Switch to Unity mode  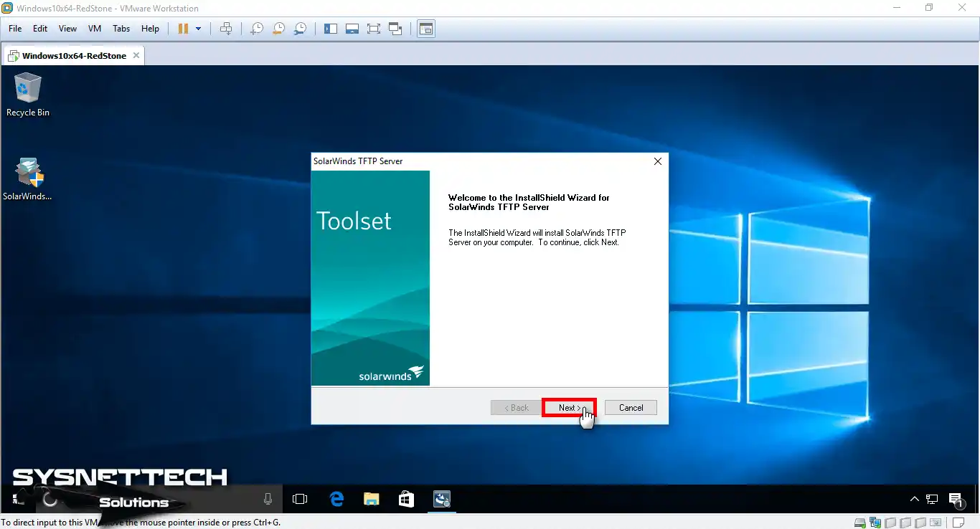pyautogui.click(x=395, y=29)
